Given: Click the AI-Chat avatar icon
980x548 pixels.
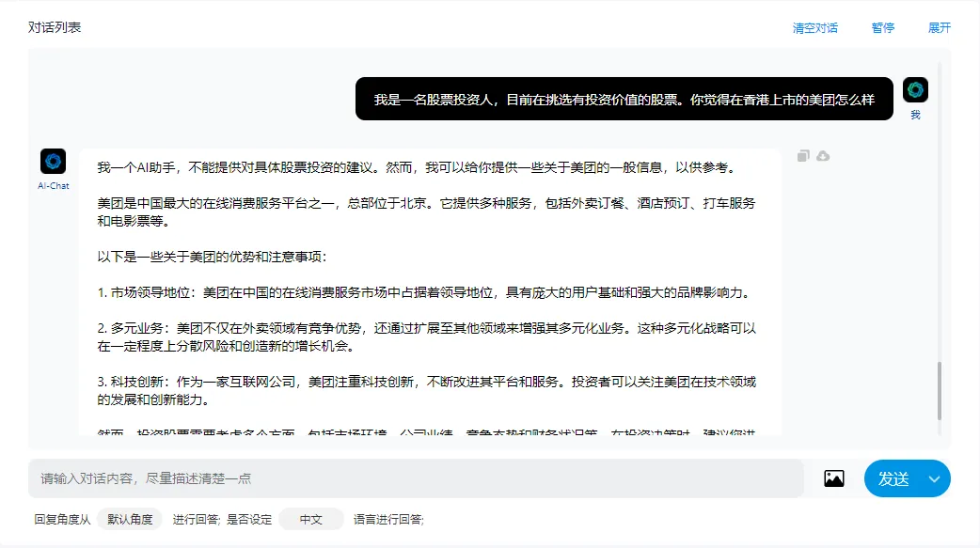Looking at the screenshot, I should point(54,162).
